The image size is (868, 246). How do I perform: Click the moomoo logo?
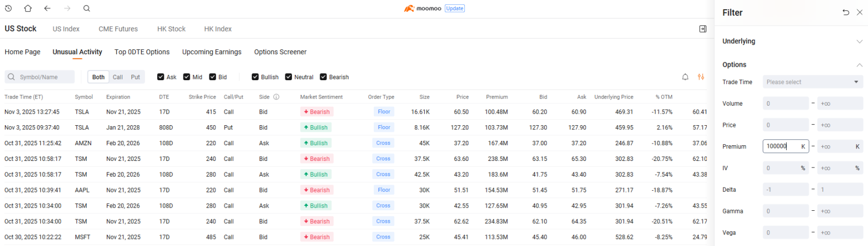(x=423, y=8)
